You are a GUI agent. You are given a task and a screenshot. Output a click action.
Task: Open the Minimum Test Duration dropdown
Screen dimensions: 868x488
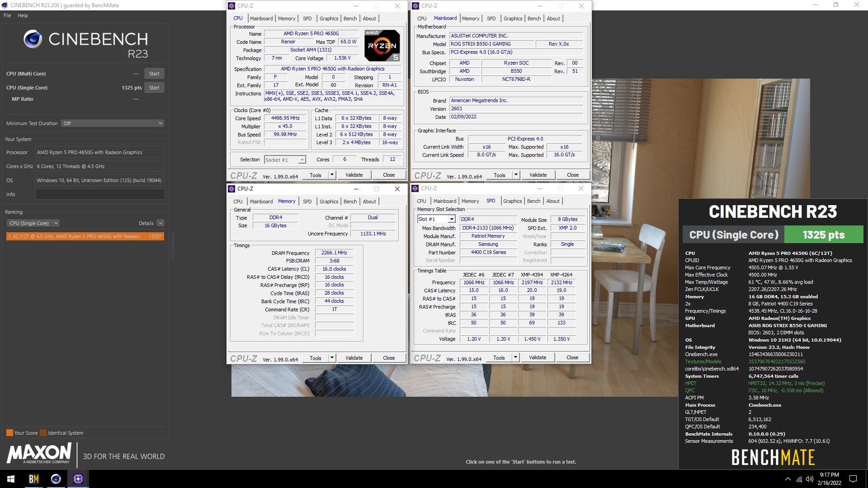click(x=112, y=123)
